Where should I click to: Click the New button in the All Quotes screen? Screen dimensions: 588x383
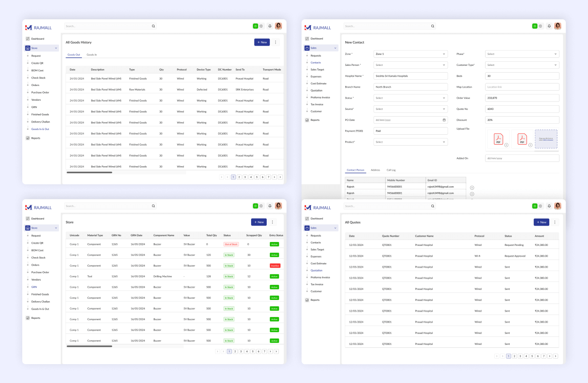click(541, 222)
